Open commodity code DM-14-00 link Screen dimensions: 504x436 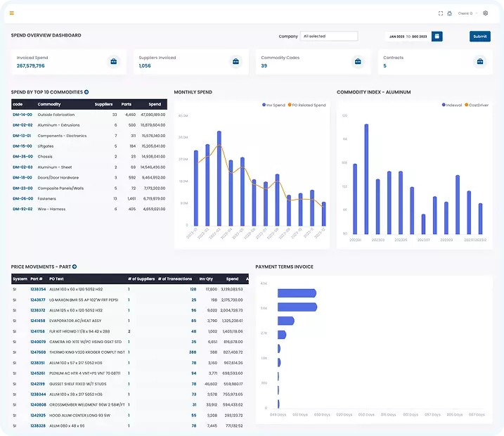point(22,114)
